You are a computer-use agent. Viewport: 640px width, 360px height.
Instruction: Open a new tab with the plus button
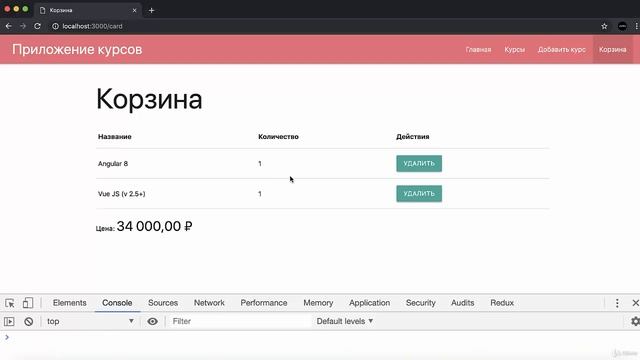(x=151, y=10)
